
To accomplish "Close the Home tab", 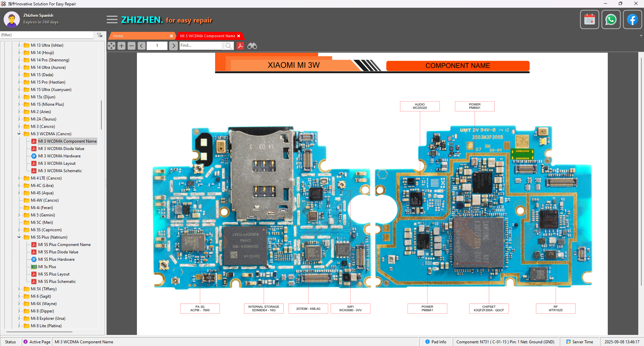I will [171, 36].
